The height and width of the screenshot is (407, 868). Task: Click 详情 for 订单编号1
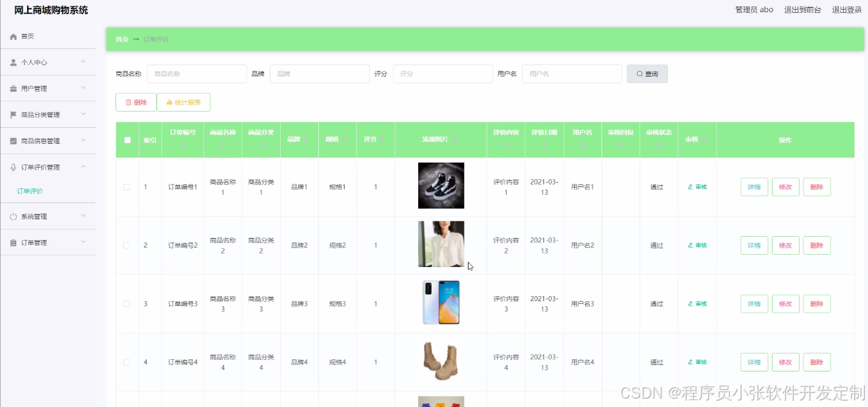tap(754, 187)
